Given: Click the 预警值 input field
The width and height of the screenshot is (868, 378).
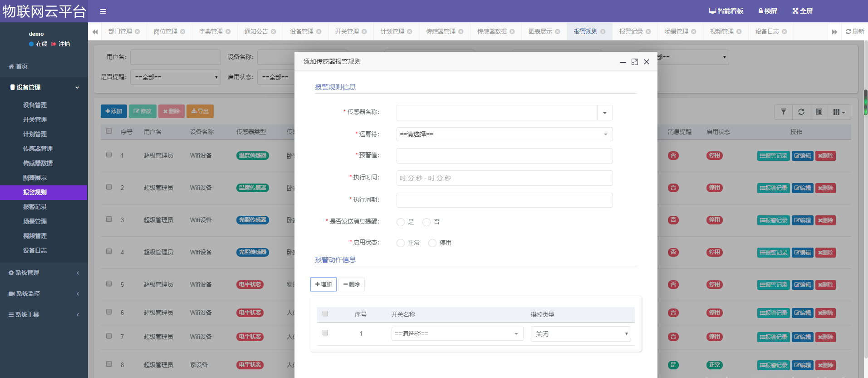Looking at the screenshot, I should coord(504,156).
